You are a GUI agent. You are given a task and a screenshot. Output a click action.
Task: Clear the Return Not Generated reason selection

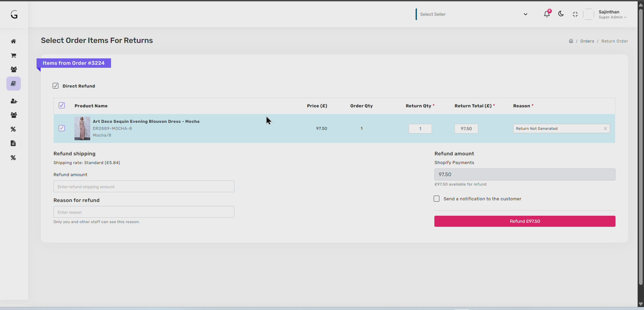tap(605, 128)
